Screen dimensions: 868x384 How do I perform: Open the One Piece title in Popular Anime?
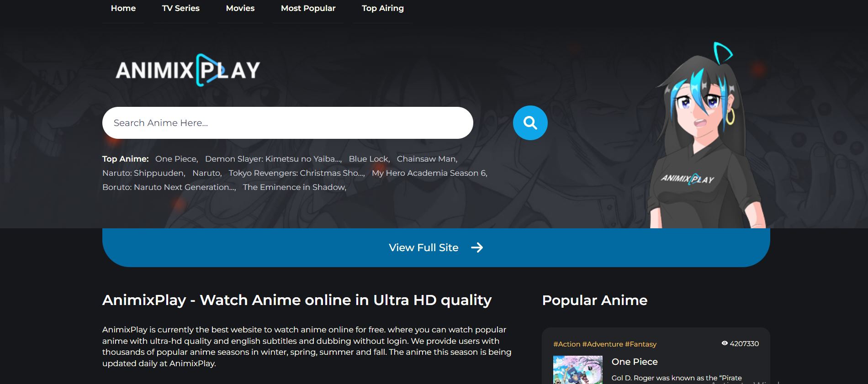coord(635,362)
